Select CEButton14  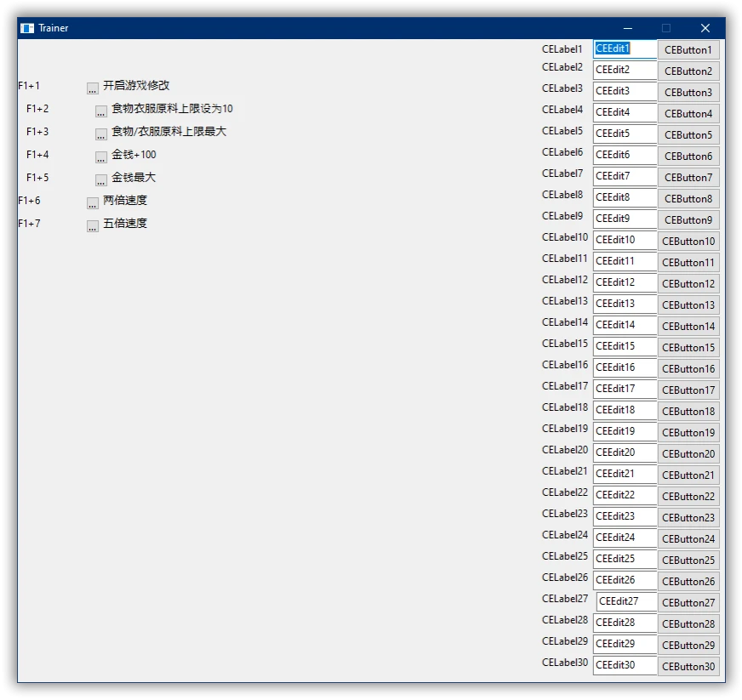(x=688, y=327)
